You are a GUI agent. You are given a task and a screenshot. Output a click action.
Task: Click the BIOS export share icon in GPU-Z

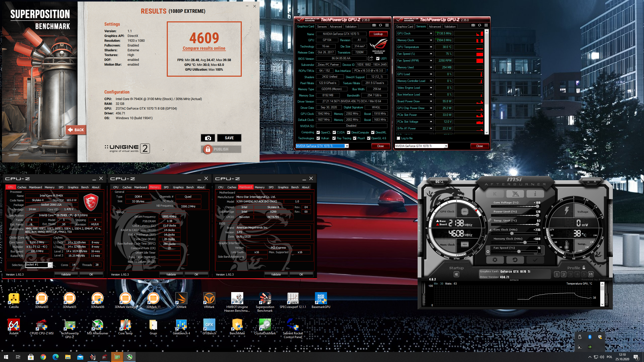pos(370,58)
